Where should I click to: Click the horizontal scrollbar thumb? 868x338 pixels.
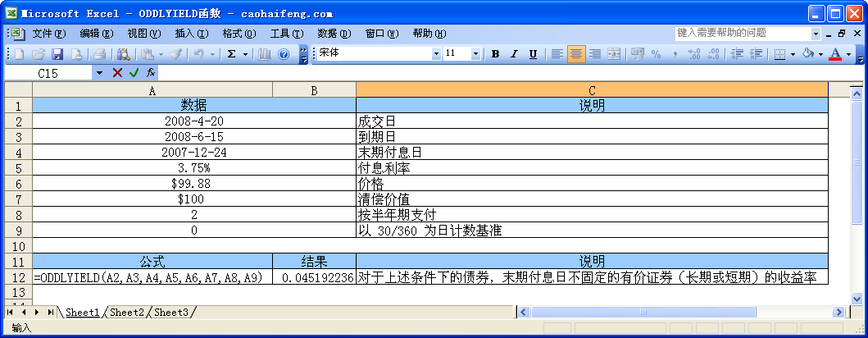point(643,313)
